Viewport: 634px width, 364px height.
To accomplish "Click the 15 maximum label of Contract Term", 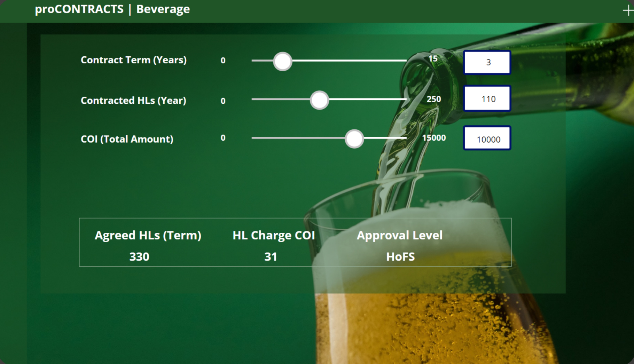I will pos(433,59).
